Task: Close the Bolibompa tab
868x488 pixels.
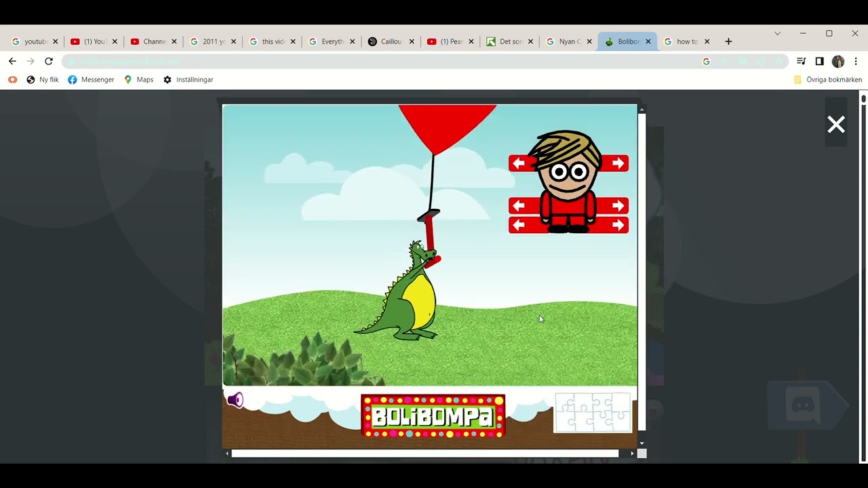Action: coord(648,41)
